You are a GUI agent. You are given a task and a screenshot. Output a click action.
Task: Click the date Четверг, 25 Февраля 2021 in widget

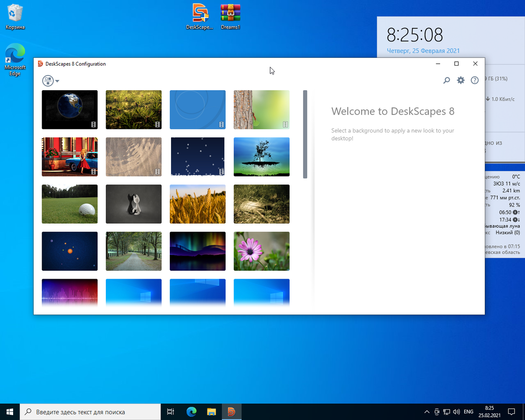coord(423,51)
